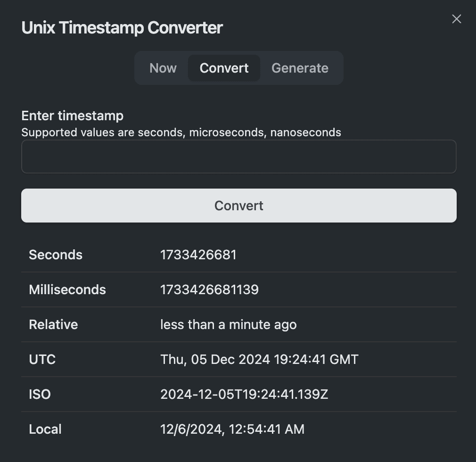Image resolution: width=476 pixels, height=462 pixels.
Task: Click the Local time value
Action: 232,429
